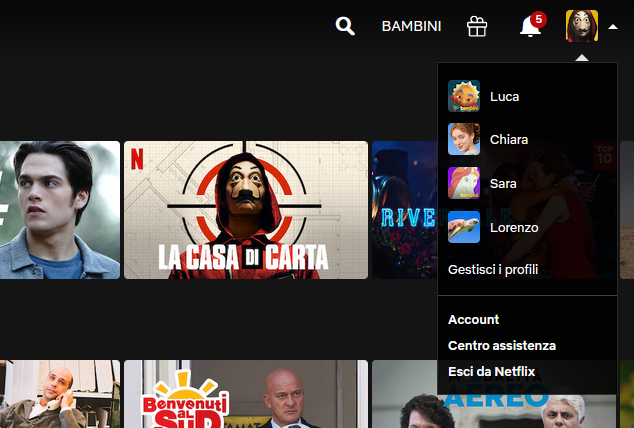
Task: Open Gestisci i profili
Action: (x=493, y=270)
